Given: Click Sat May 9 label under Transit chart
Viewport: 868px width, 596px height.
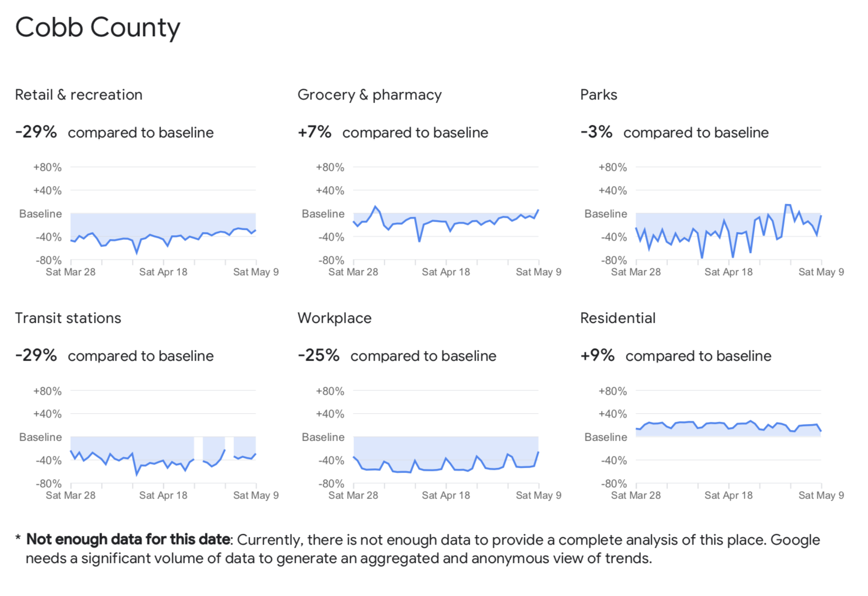Looking at the screenshot, I should coord(256,495).
